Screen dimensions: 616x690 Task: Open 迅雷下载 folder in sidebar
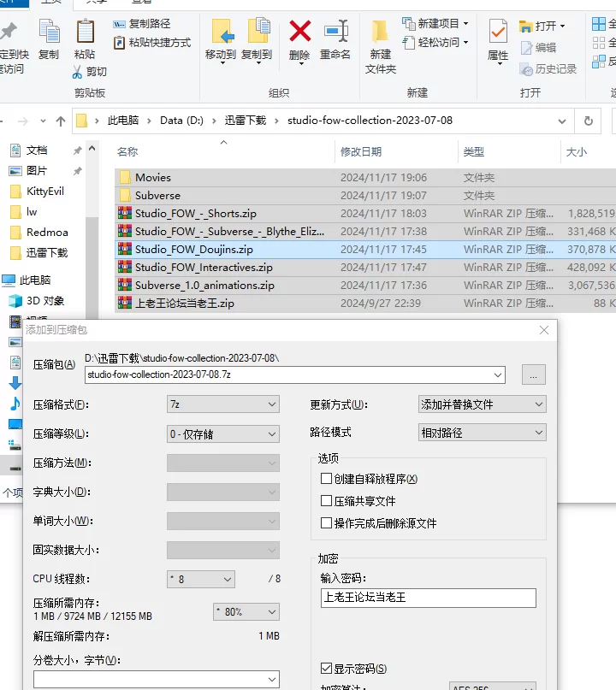coord(38,253)
